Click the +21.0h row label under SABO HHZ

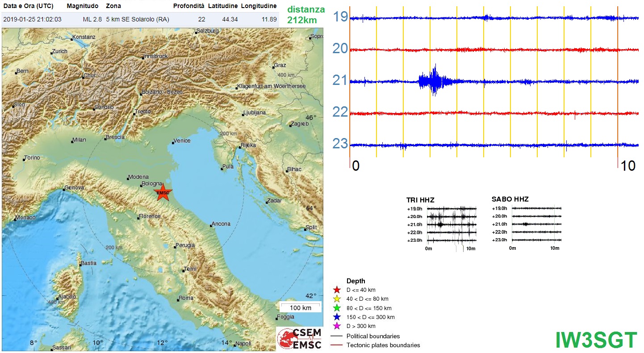pos(499,224)
